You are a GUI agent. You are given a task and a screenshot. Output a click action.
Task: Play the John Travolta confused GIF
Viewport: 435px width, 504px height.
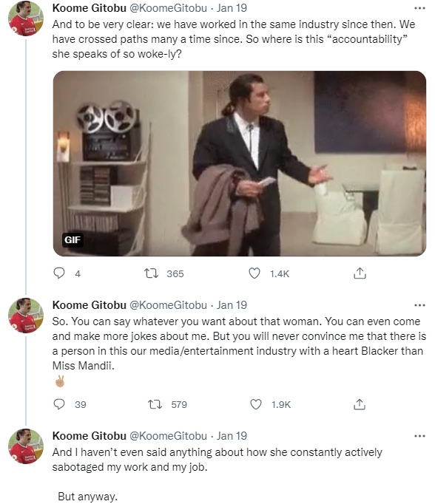[240, 163]
